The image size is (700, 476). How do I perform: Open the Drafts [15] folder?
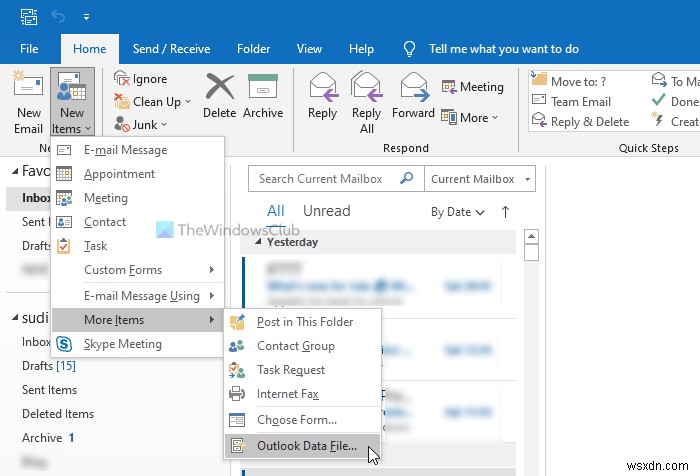click(x=49, y=366)
